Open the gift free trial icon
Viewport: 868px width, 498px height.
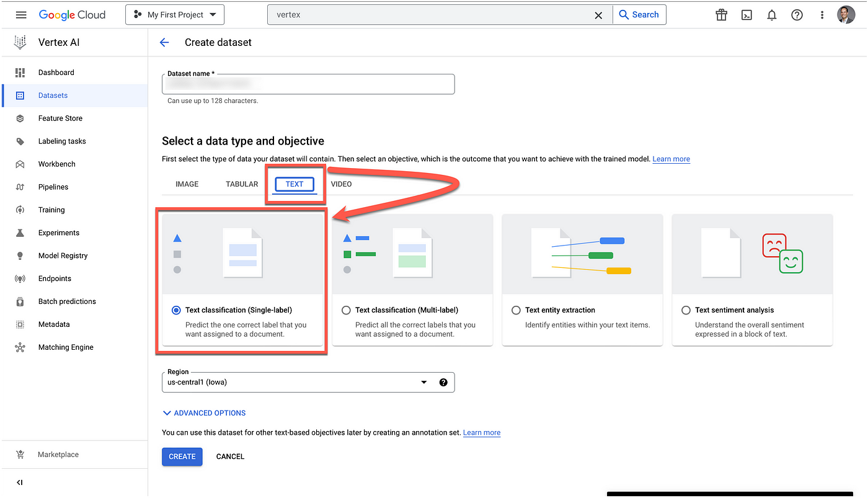(x=721, y=15)
